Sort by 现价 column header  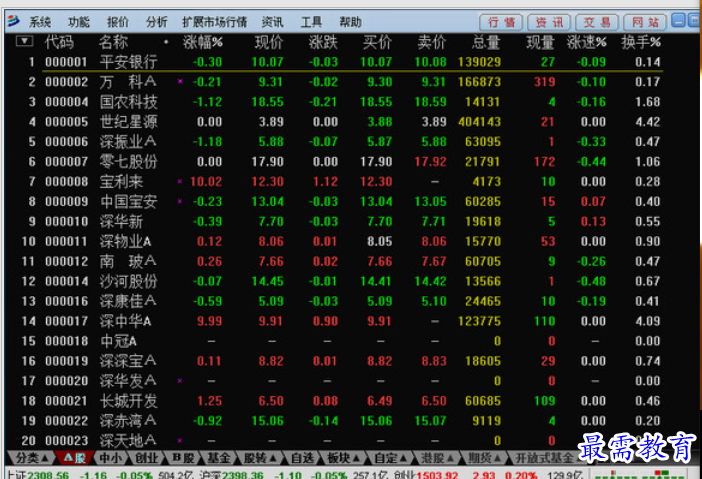click(x=269, y=42)
